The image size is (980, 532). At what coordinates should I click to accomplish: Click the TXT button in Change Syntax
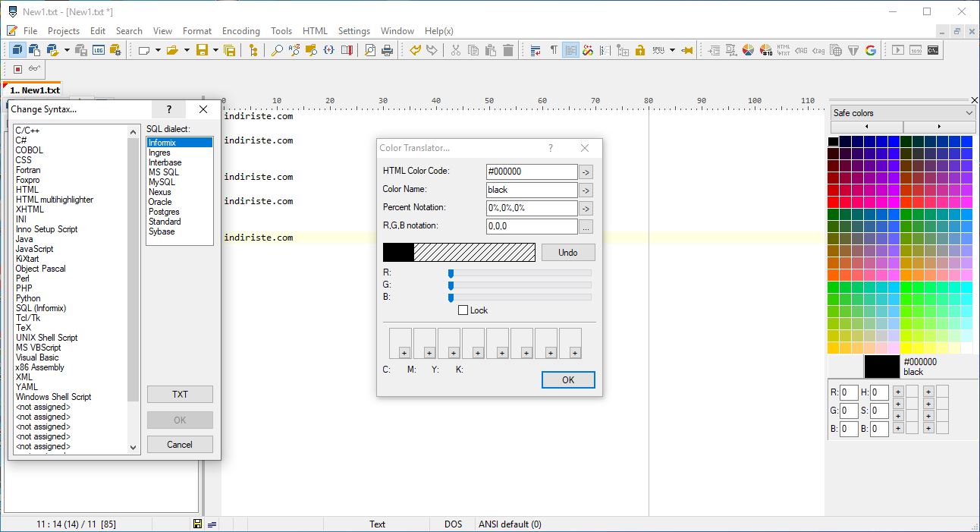coord(180,395)
